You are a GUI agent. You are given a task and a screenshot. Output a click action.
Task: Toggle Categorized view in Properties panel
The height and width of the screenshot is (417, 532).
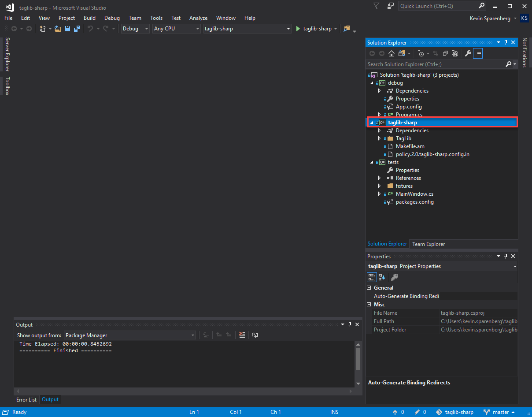point(372,277)
